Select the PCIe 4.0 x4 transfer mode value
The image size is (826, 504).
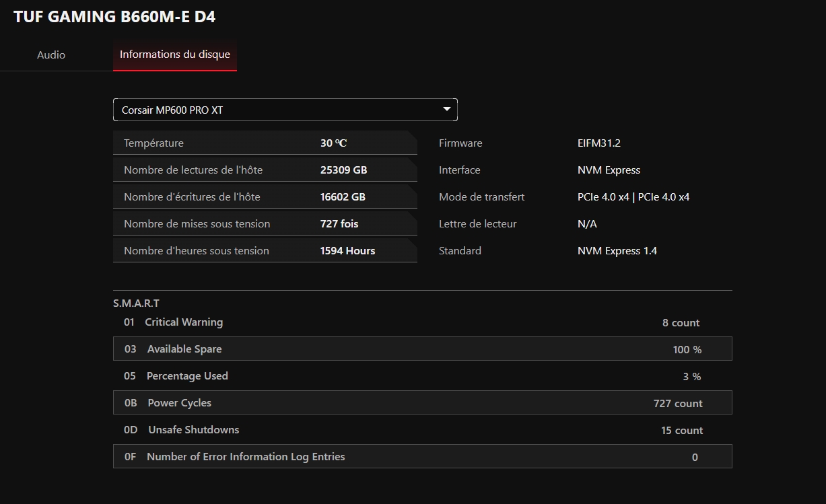(633, 197)
